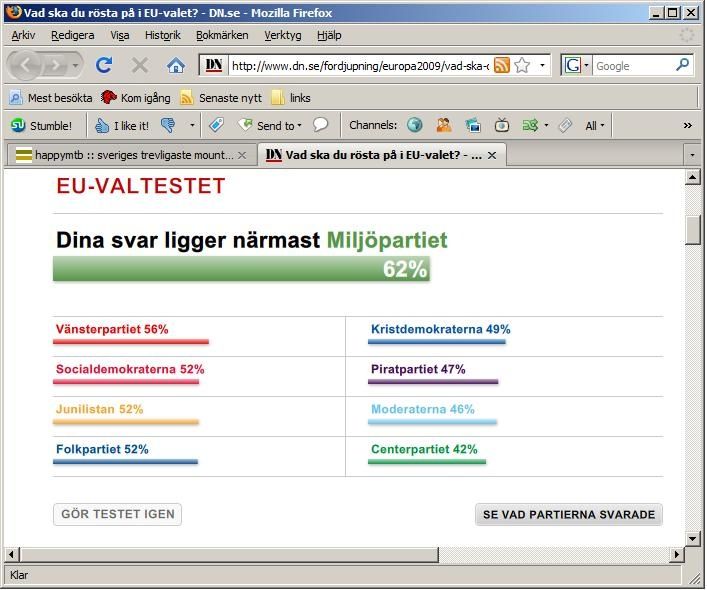
Task: Open the Visa menu
Action: click(119, 35)
